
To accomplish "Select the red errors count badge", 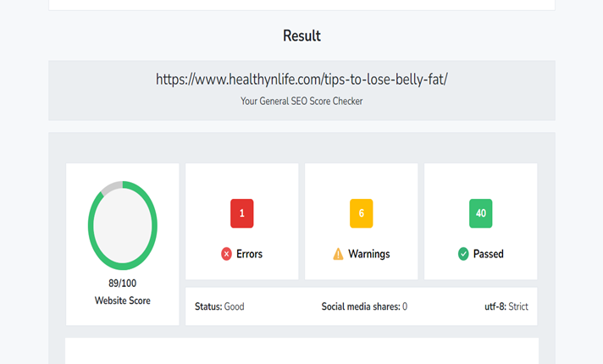I will point(241,213).
